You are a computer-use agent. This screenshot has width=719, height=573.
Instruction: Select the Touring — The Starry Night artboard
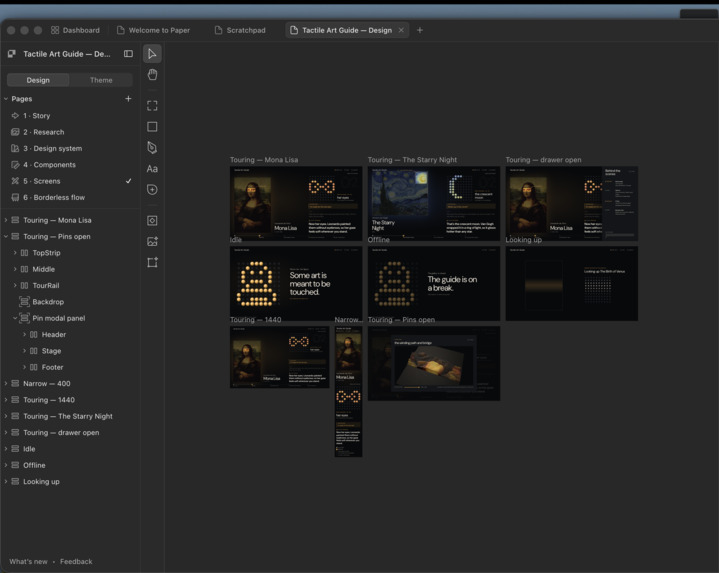434,204
